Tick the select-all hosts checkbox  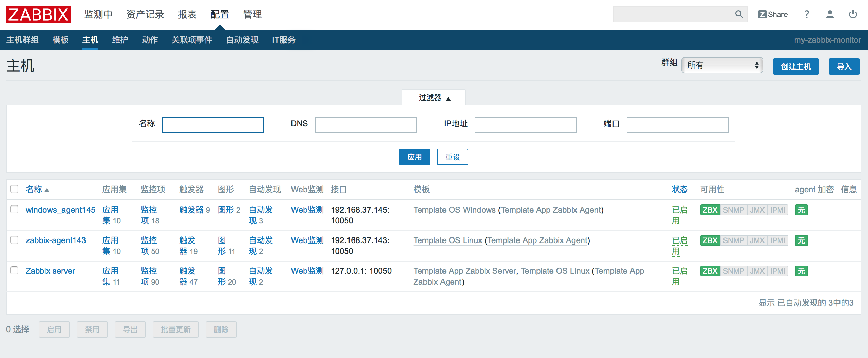pos(14,189)
